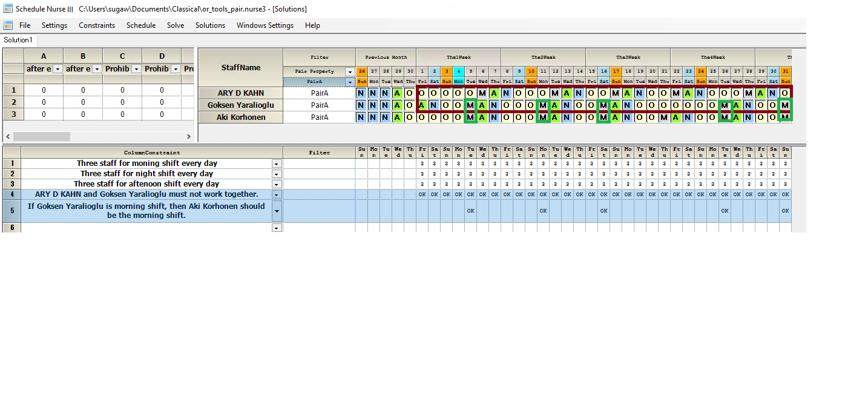This screenshot has width=868, height=419.
Task: Click the document icon left of File menu
Action: (x=8, y=25)
